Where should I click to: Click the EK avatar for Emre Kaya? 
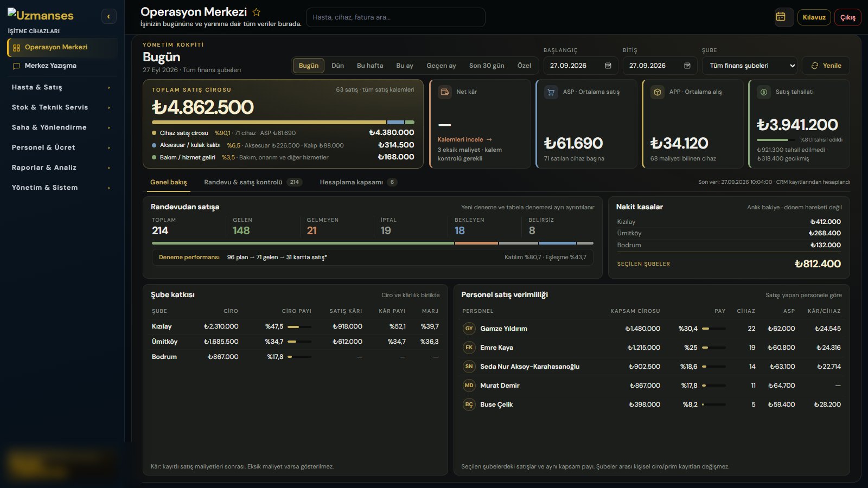point(469,348)
